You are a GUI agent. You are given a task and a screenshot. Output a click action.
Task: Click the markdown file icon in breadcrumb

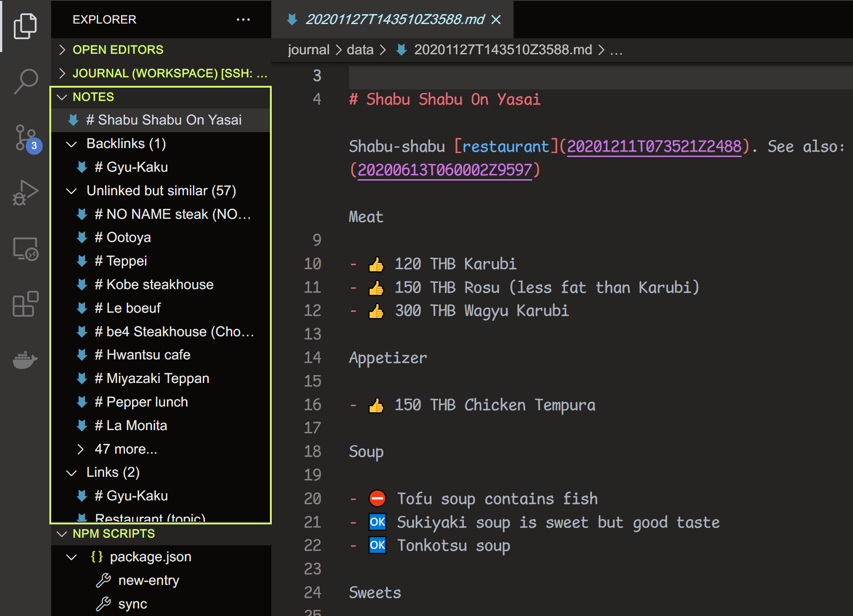[x=402, y=50]
